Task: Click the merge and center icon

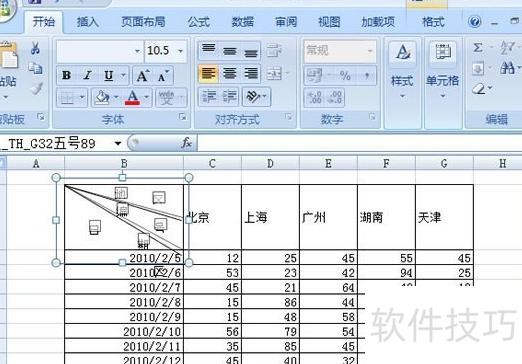Action: (275, 73)
